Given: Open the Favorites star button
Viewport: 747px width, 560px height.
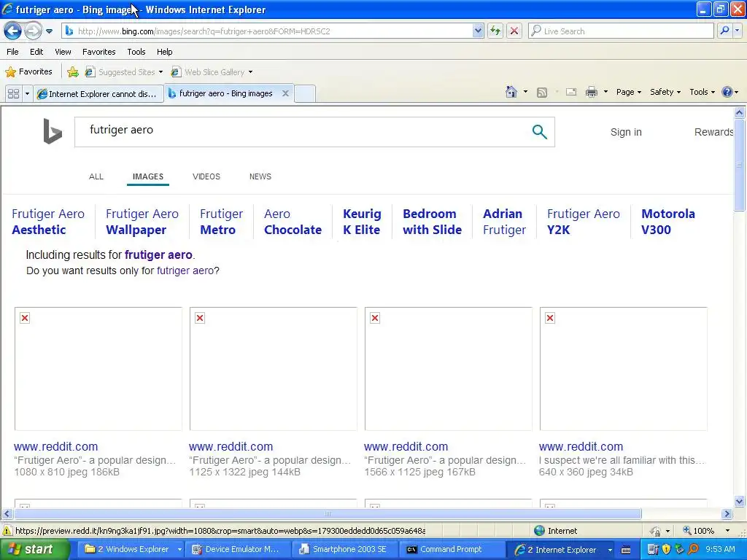Looking at the screenshot, I should [28, 71].
